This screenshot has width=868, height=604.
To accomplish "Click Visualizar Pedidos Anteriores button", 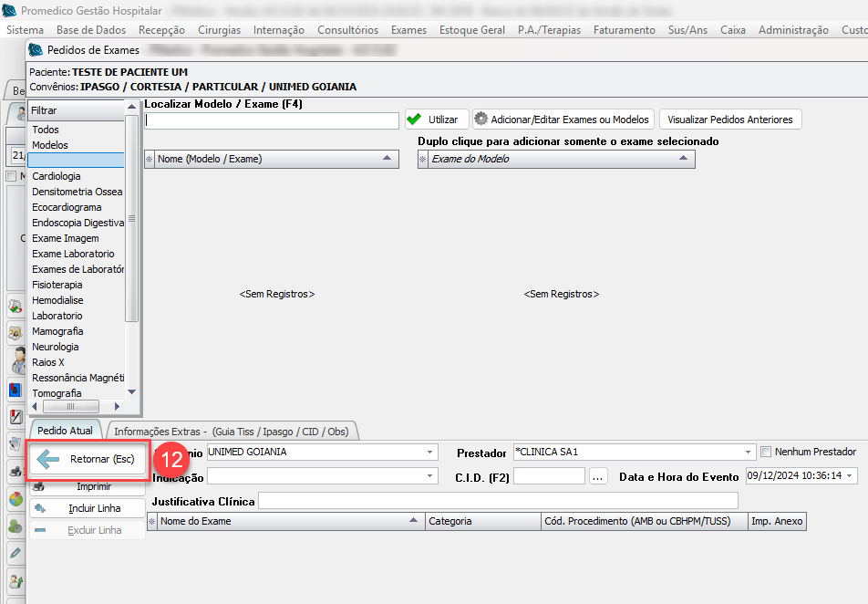I will (x=730, y=120).
